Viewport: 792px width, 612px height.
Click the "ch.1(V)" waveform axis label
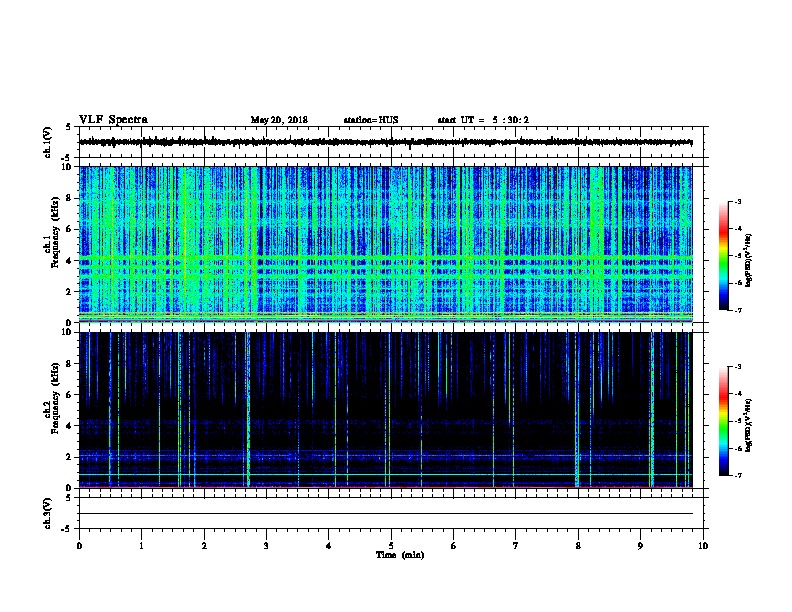(48, 142)
